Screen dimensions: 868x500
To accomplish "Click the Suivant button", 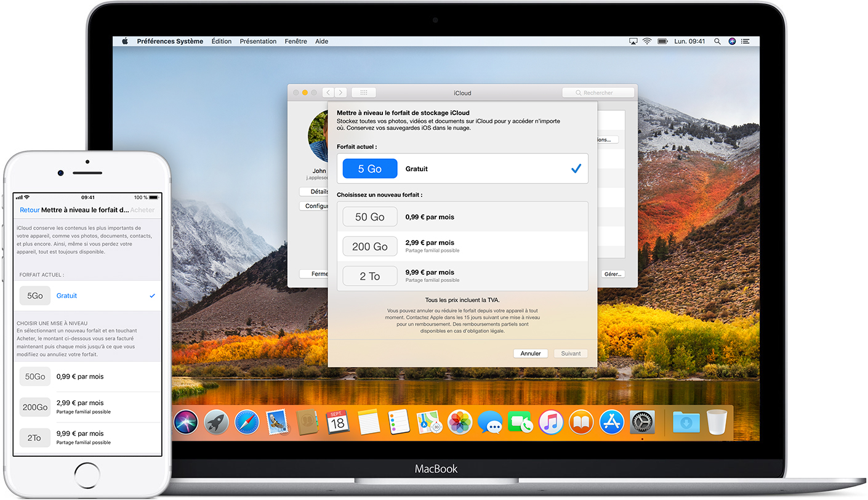I will (571, 353).
